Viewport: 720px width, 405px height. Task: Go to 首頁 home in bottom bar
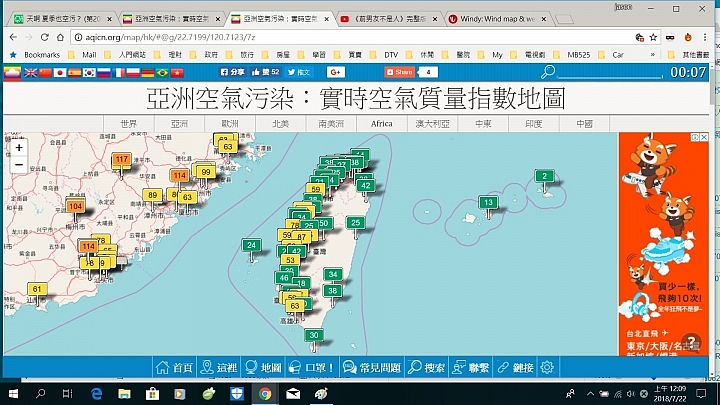pyautogui.click(x=174, y=367)
